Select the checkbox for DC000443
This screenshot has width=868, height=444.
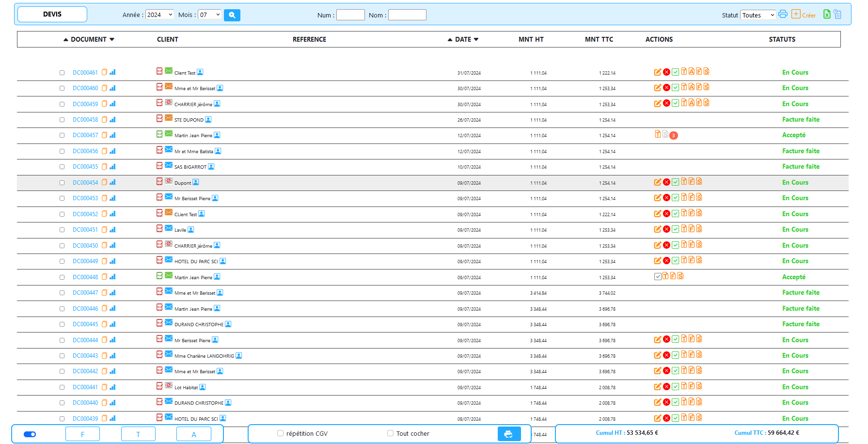click(62, 356)
